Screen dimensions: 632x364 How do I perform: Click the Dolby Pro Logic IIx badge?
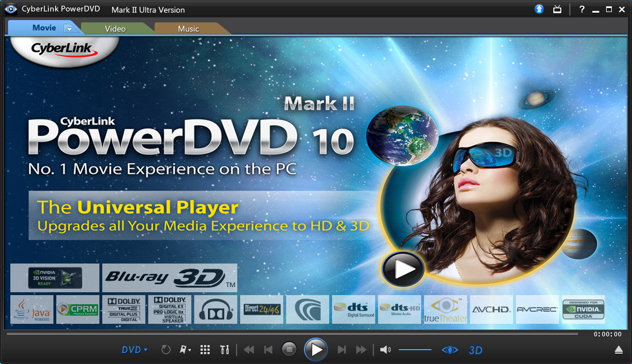pyautogui.click(x=169, y=309)
